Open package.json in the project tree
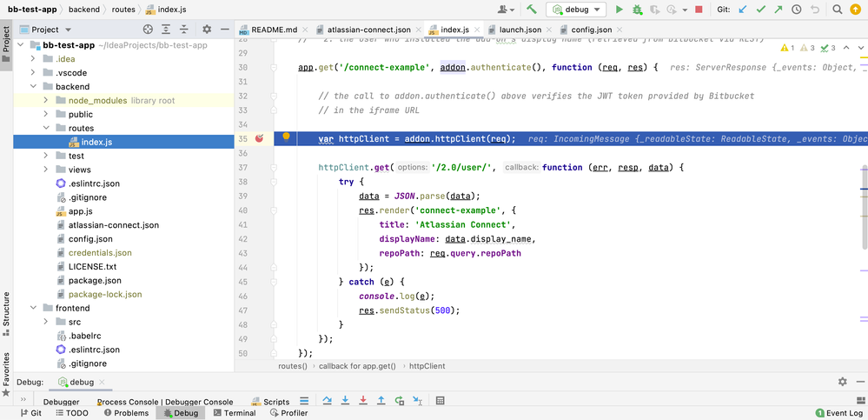The width and height of the screenshot is (868, 420). (94, 280)
